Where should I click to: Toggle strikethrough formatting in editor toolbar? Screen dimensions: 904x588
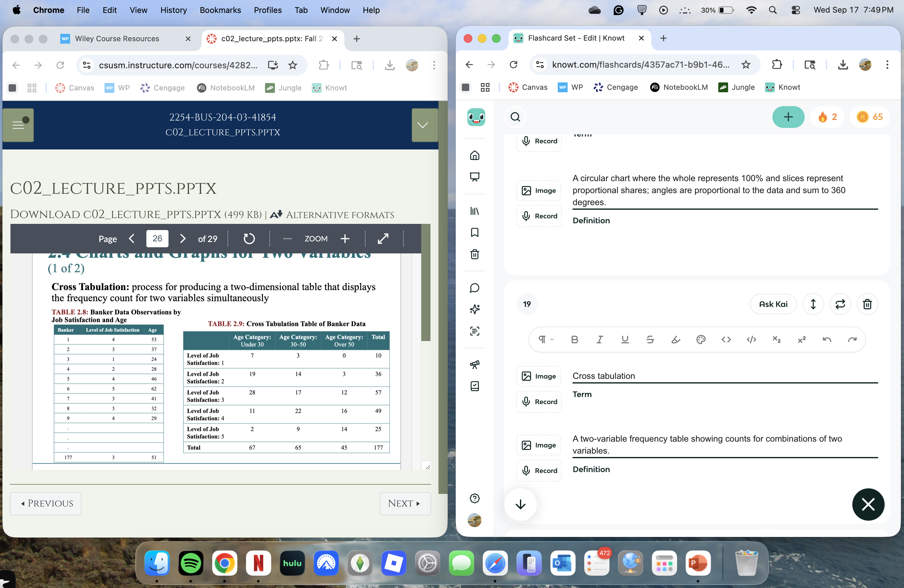pos(650,339)
